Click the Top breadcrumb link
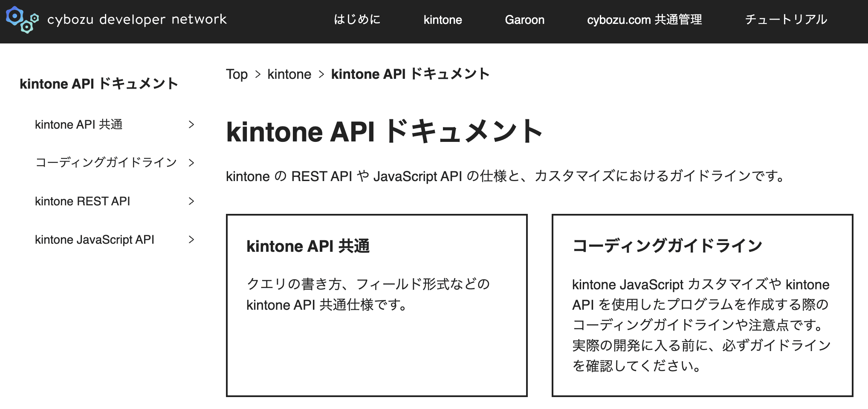This screenshot has width=868, height=409. tap(237, 74)
